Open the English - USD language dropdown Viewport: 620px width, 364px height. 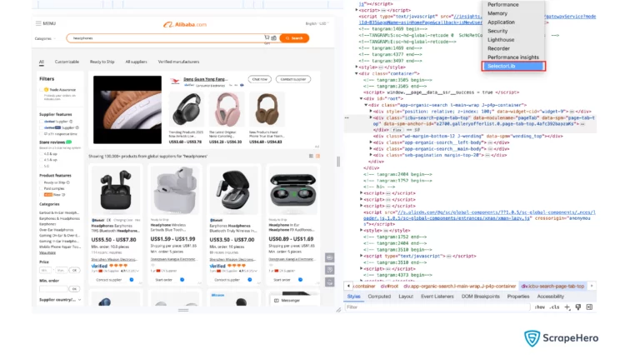(317, 23)
